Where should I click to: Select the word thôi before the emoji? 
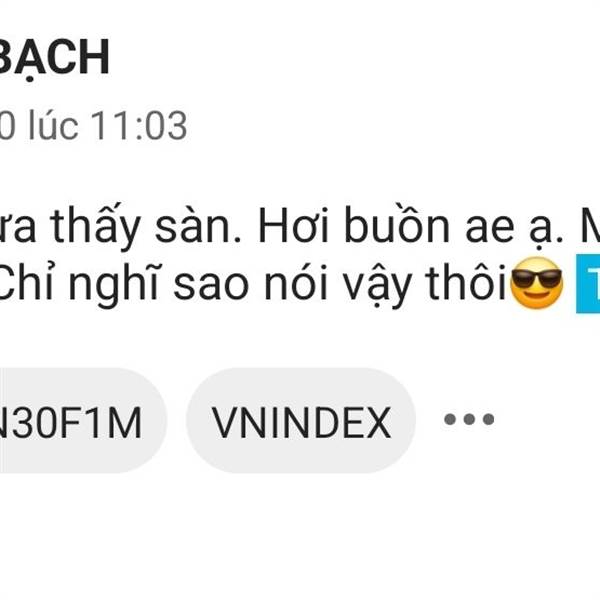pyautogui.click(x=466, y=282)
